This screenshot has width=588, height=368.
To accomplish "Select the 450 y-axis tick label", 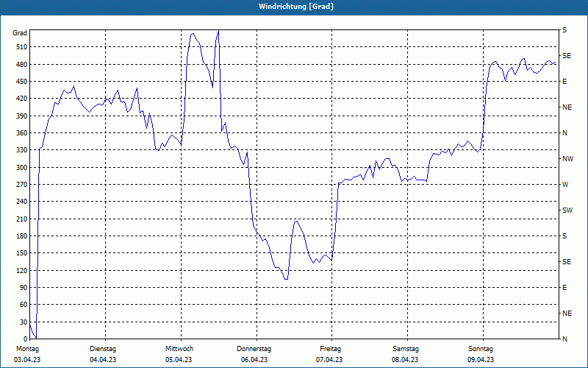I will (23, 82).
